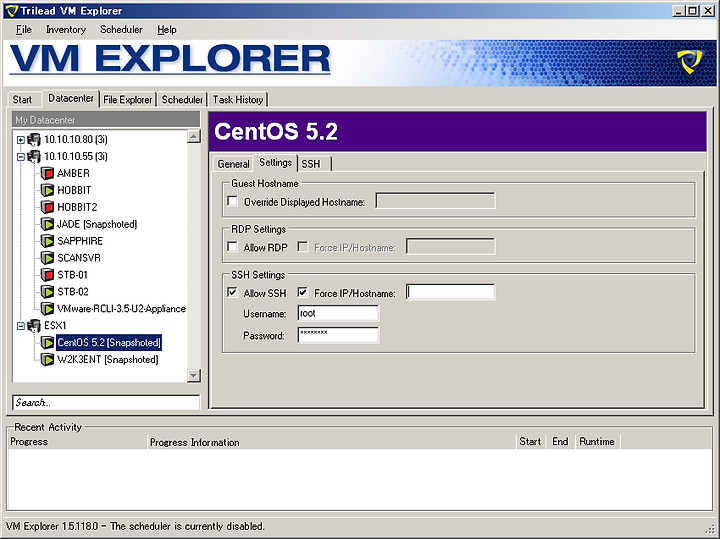Switch to the File Explorer tab
The width and height of the screenshot is (720, 539).
[128, 100]
